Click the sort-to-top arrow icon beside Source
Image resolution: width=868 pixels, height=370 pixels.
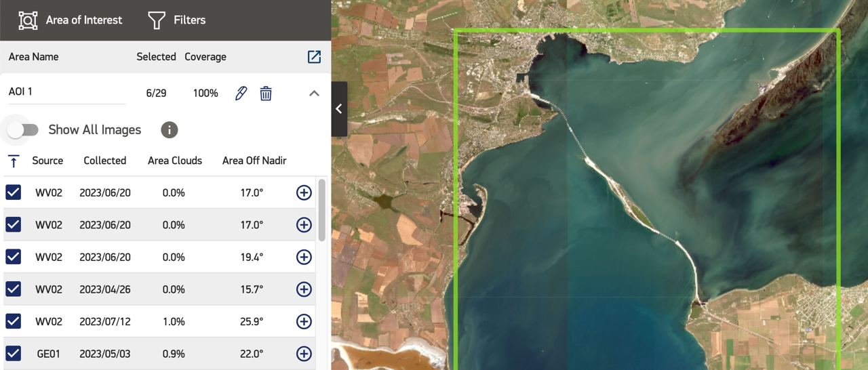(x=14, y=161)
